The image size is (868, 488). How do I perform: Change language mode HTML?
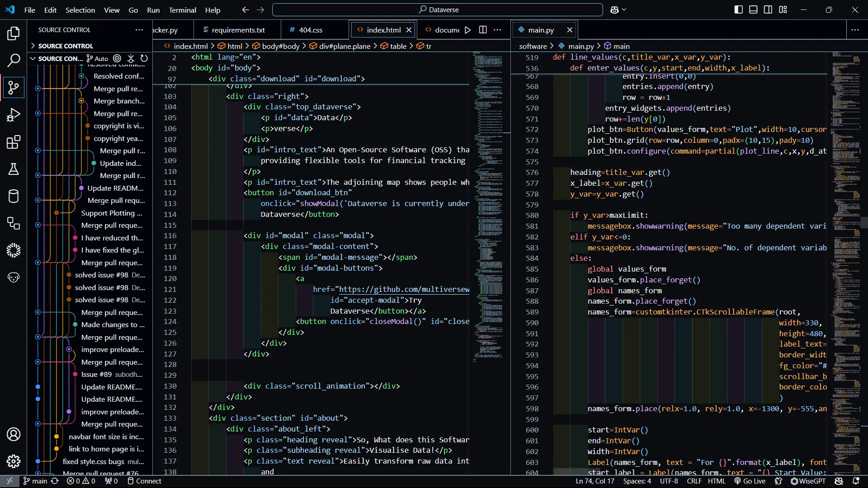point(717,481)
